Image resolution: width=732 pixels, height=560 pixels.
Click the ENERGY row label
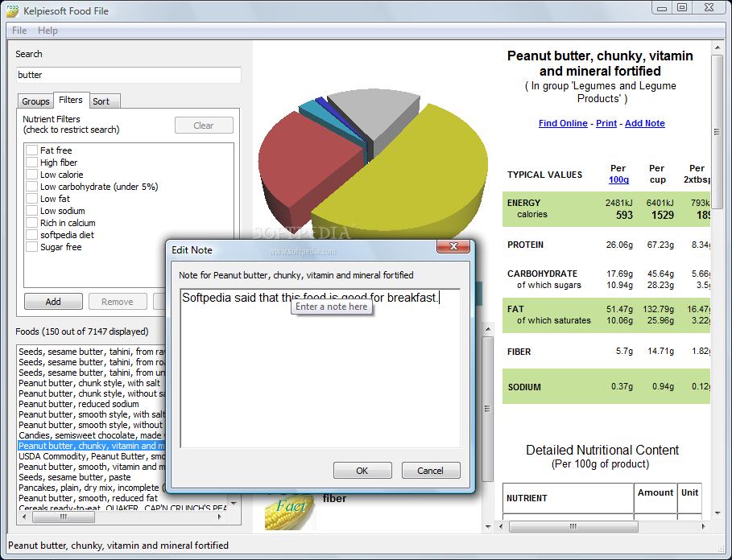coord(523,203)
